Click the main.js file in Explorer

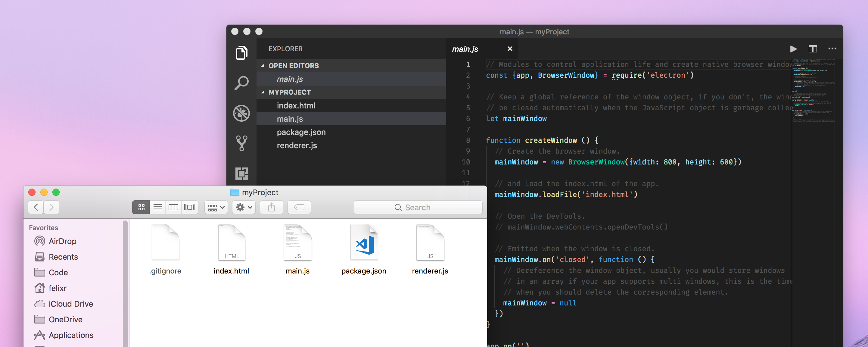pyautogui.click(x=288, y=118)
